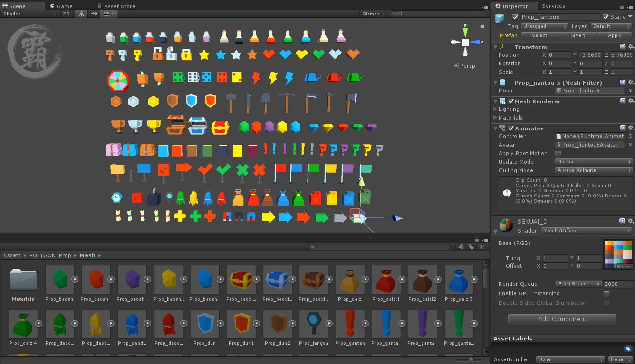
Task: Enable Apply Root Motion checkbox
Action: [x=558, y=153]
